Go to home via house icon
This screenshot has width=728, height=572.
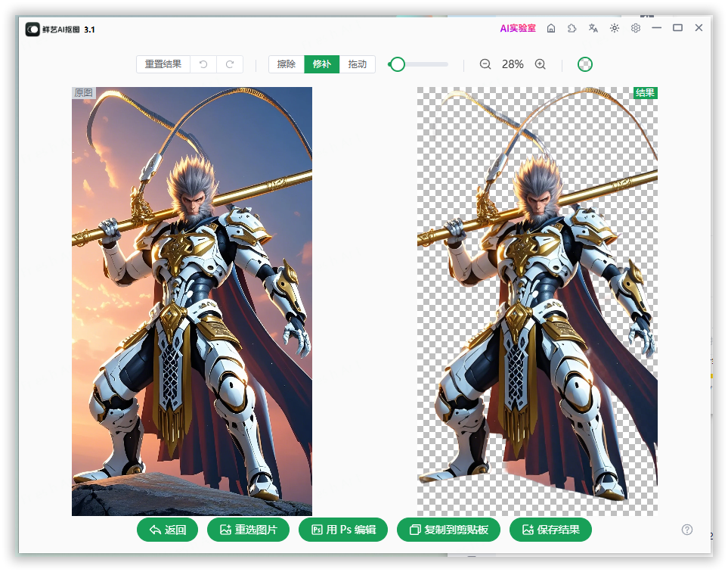(x=551, y=28)
